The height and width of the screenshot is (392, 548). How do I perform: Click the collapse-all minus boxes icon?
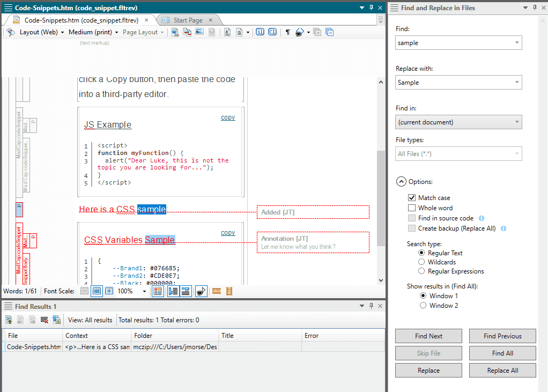330,32
